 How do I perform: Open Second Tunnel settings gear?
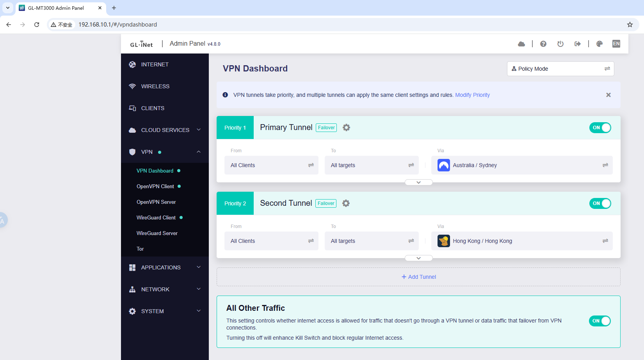pyautogui.click(x=346, y=203)
